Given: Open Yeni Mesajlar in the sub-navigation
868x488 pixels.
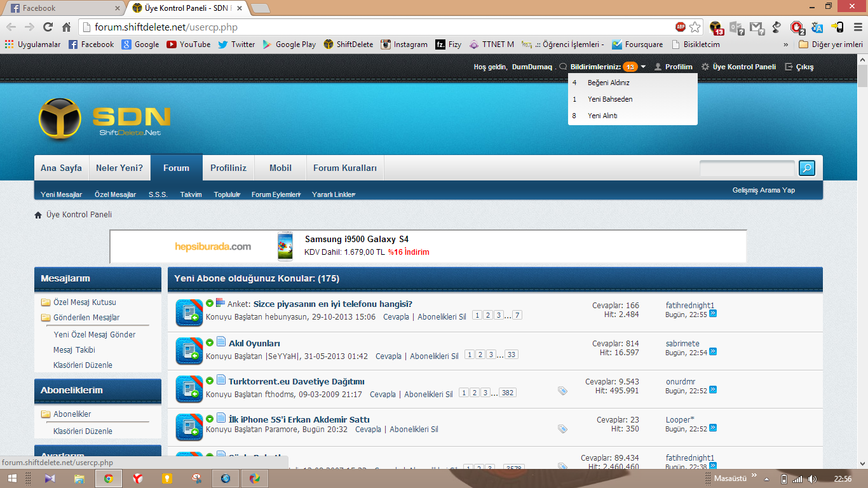Looking at the screenshot, I should tap(61, 194).
